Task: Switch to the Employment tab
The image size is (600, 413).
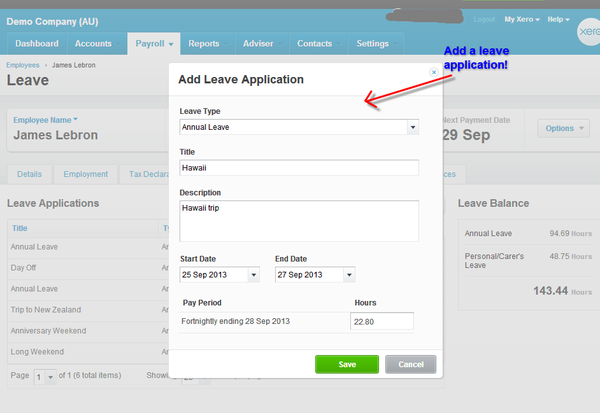Action: (x=85, y=174)
